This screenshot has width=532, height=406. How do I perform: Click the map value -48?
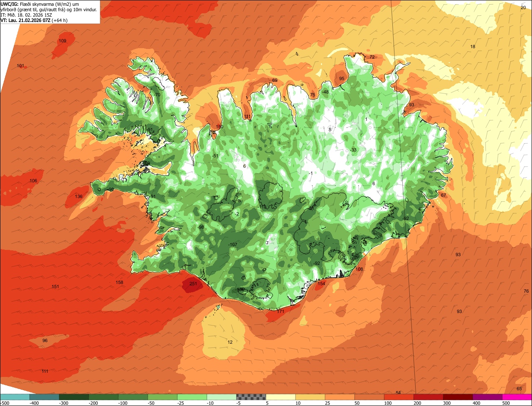coord(325,92)
